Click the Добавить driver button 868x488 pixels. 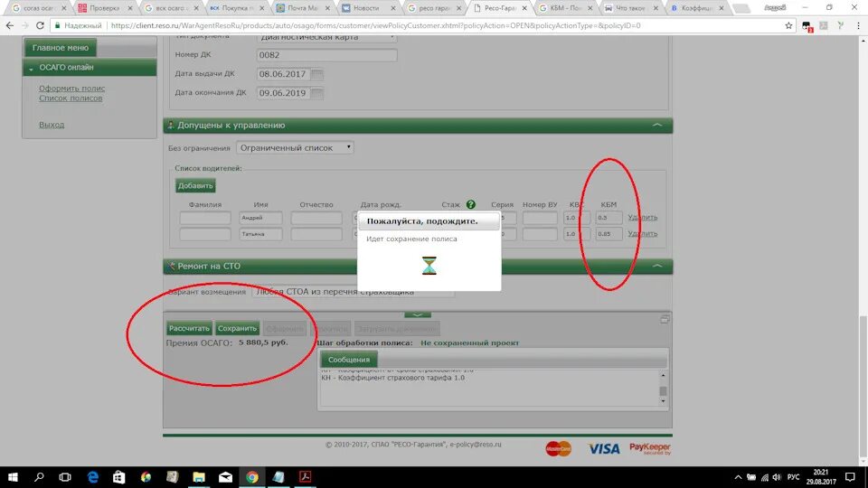click(x=195, y=185)
